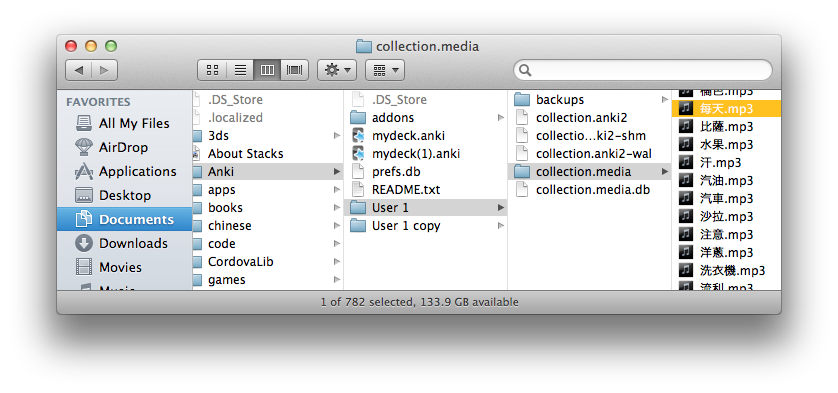Select the code folder
This screenshot has height=393, width=838.
pyautogui.click(x=268, y=244)
